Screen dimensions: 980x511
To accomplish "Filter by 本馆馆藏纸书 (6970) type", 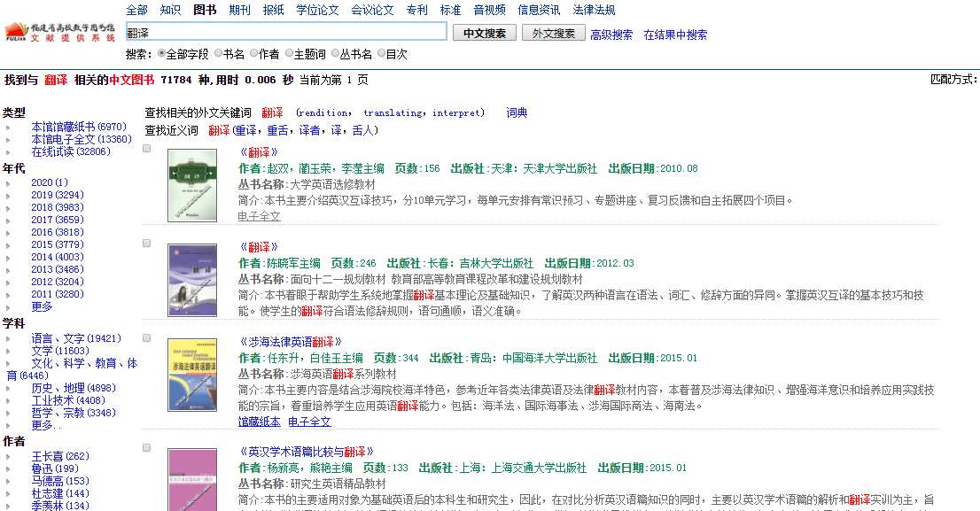I will point(79,127).
